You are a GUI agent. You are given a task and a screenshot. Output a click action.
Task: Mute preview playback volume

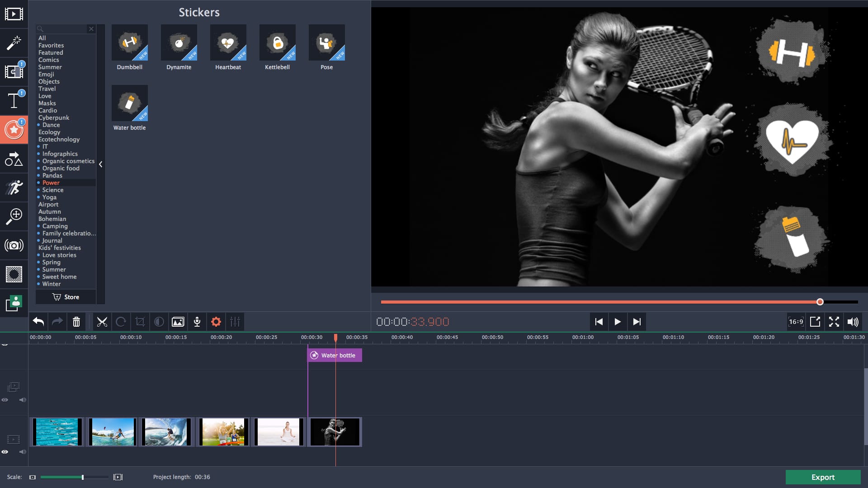pos(853,322)
